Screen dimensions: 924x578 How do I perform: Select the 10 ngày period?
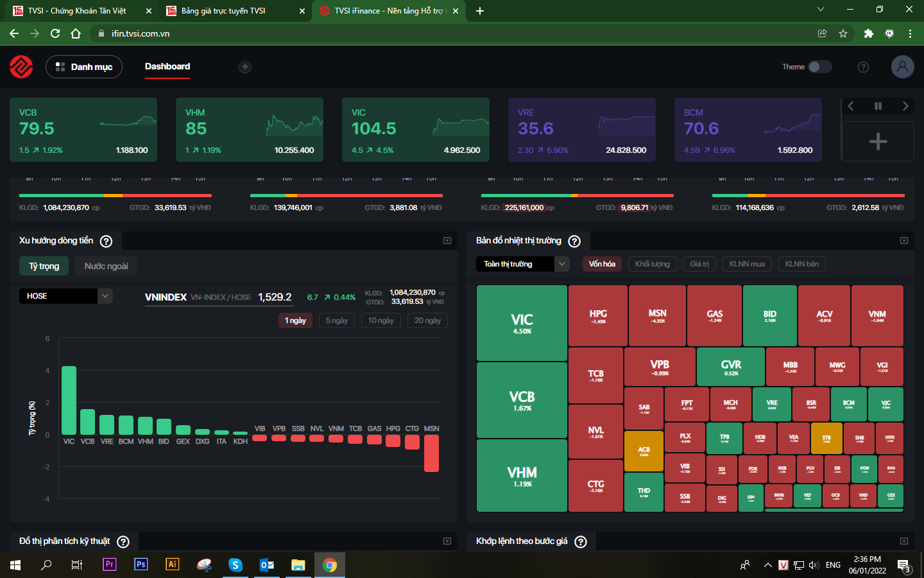pos(381,320)
